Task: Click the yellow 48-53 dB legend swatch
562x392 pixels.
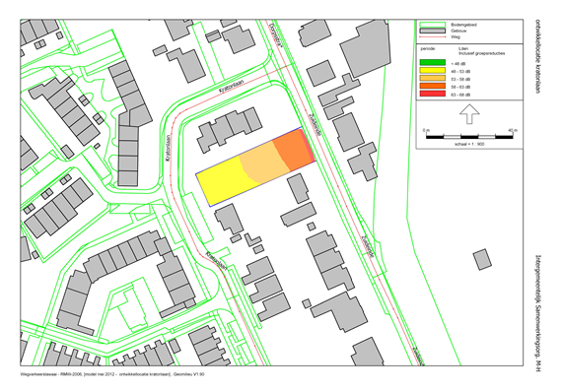Action: (x=433, y=71)
